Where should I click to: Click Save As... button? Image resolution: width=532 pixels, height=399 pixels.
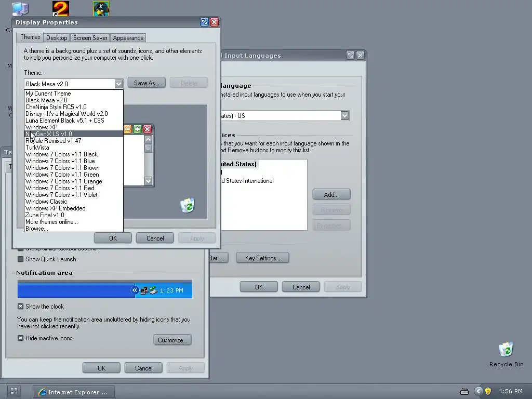pos(147,83)
